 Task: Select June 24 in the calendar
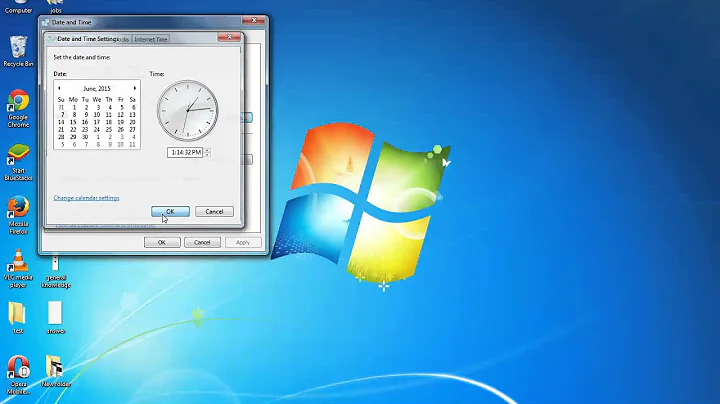97,129
